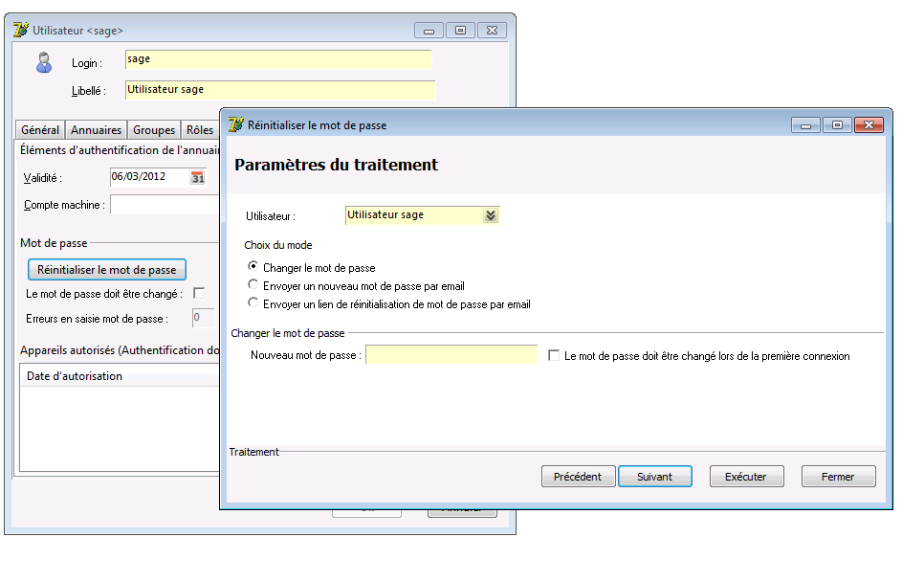The width and height of the screenshot is (924, 582).
Task: Click Erreurs en saisie mot de passe field
Action: 205,318
